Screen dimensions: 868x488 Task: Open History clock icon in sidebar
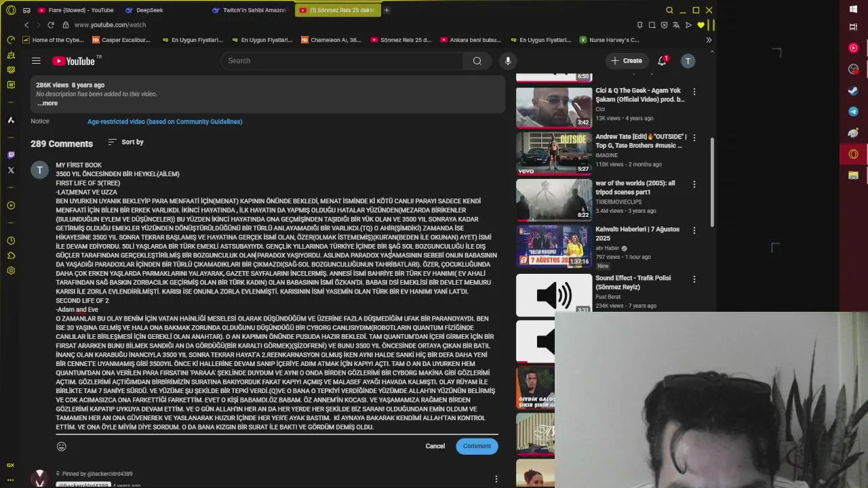pos(11,241)
